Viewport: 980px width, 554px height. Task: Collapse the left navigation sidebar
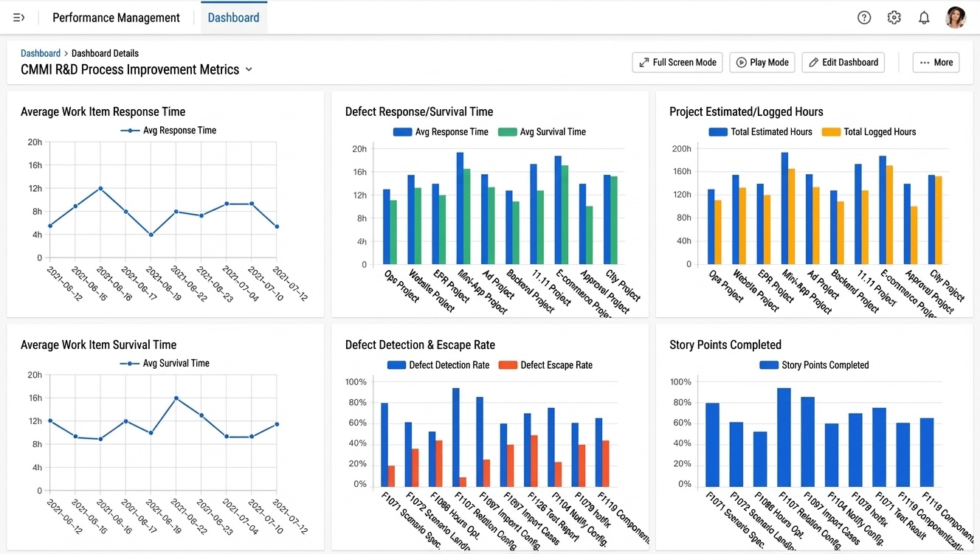point(18,17)
